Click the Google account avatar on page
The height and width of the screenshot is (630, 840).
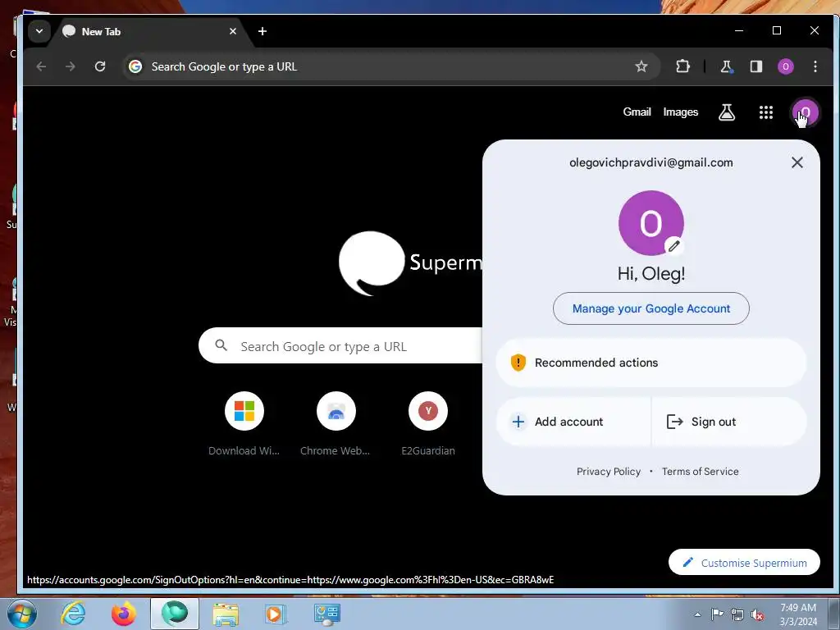coord(806,112)
